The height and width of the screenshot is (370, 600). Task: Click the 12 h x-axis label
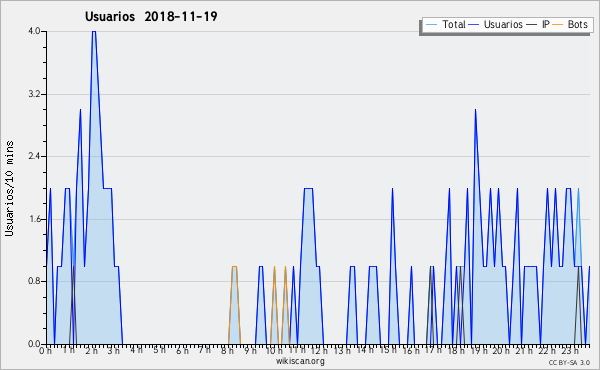click(x=319, y=350)
